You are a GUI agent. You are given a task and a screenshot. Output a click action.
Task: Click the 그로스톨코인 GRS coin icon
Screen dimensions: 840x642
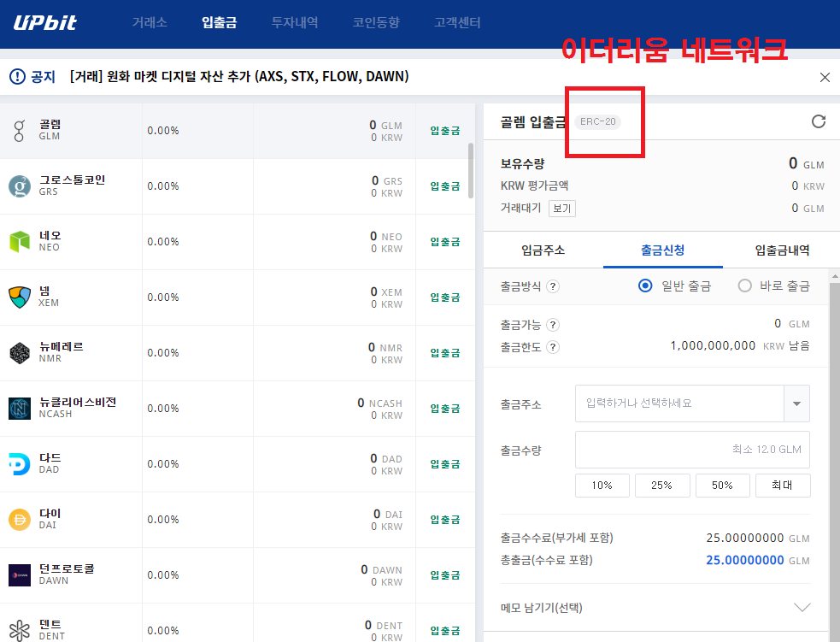(x=20, y=186)
